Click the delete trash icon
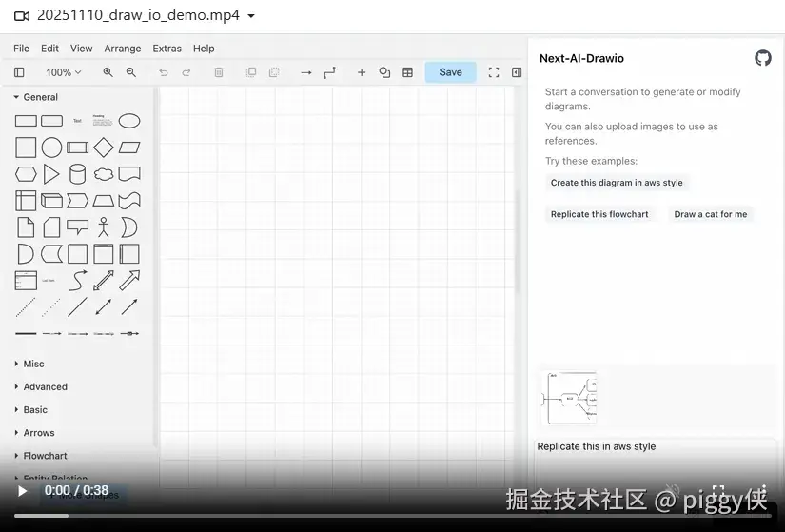Image resolution: width=785 pixels, height=532 pixels. point(219,72)
